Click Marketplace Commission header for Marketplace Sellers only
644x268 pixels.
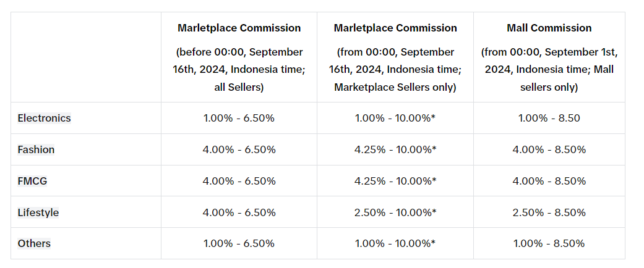coord(395,28)
